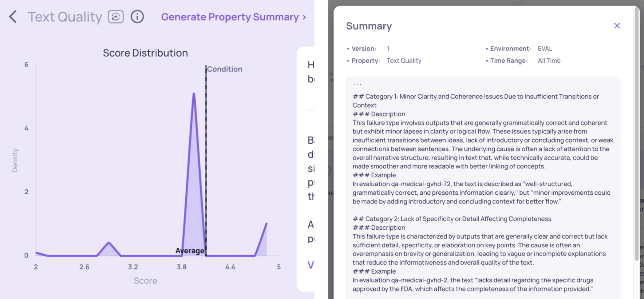Click the Density axis label
Viewport: 644px width, 299px height.
(15, 160)
